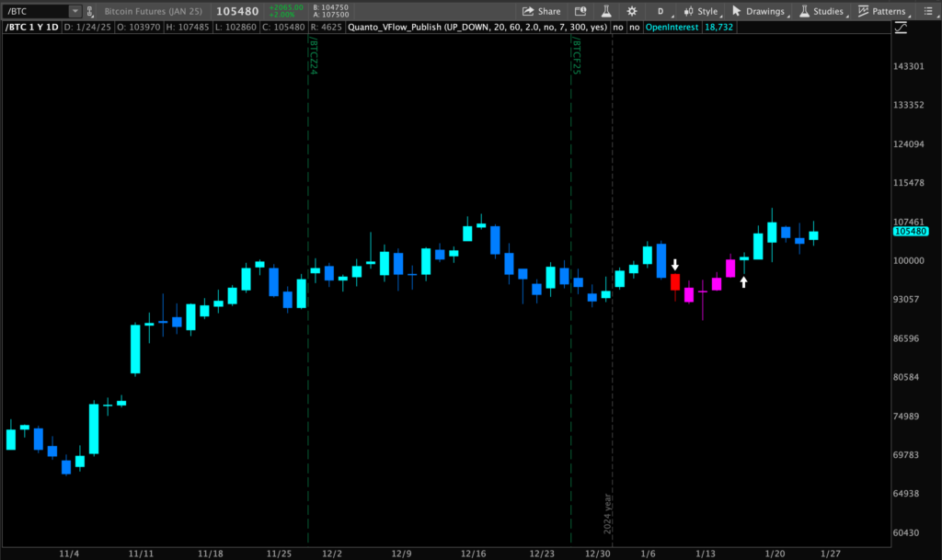Click the list menu icon at top right
Image resolution: width=942 pixels, height=560 pixels.
(929, 11)
